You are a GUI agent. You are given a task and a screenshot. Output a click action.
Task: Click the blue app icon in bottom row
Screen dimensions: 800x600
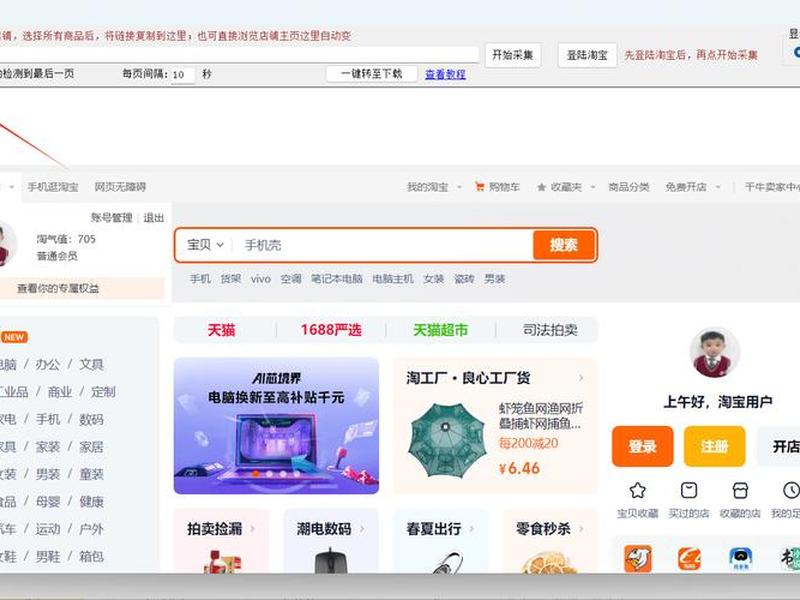pos(740,558)
